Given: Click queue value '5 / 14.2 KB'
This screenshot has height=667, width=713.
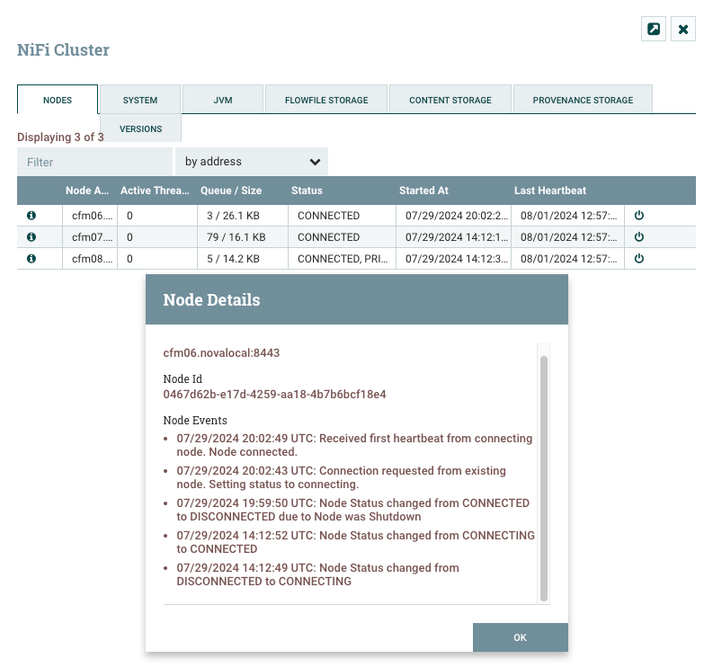Looking at the screenshot, I should [x=233, y=258].
